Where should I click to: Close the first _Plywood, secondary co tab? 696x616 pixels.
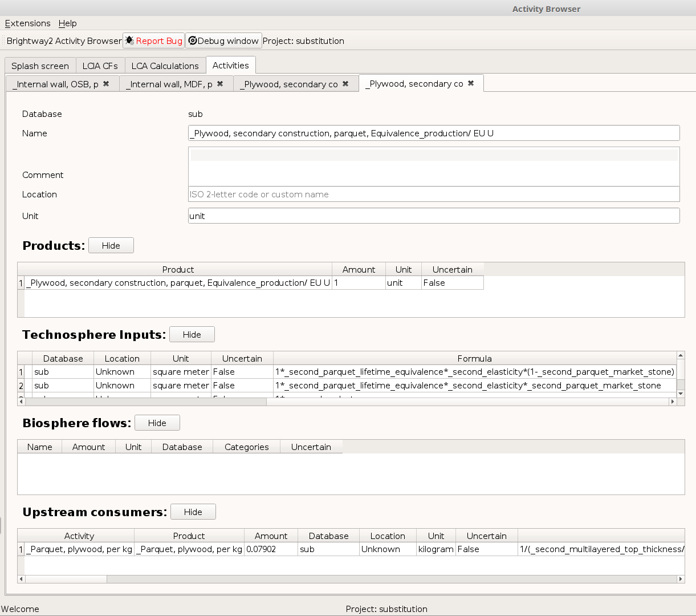(x=345, y=83)
